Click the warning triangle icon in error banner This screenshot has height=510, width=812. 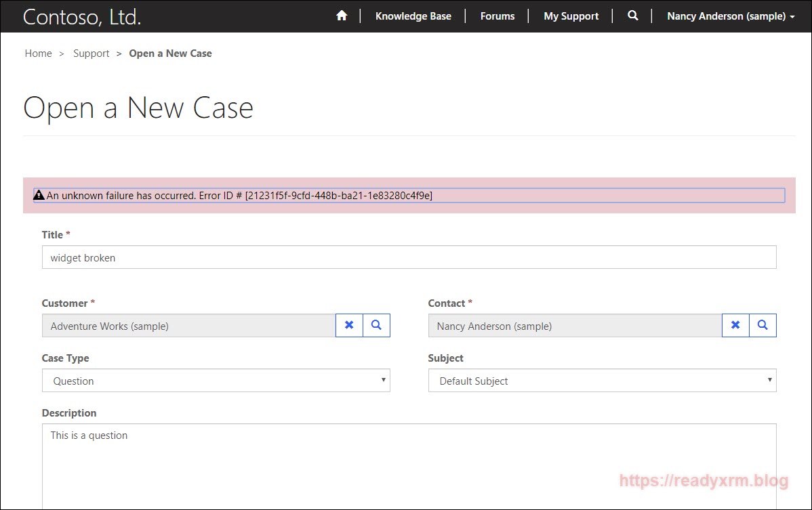click(x=39, y=195)
